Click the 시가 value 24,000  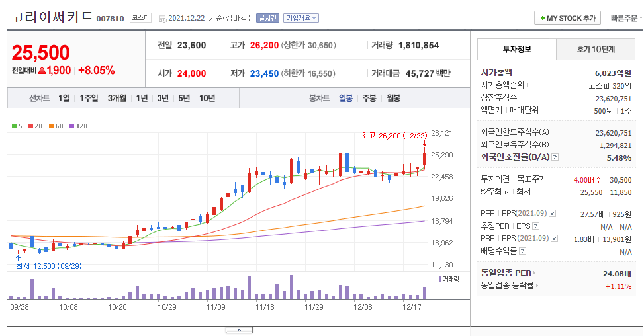191,74
